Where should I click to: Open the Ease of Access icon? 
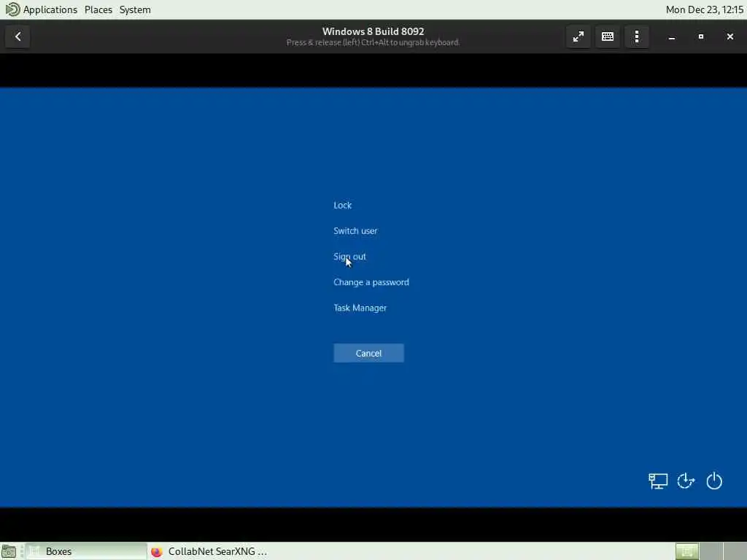coord(686,481)
